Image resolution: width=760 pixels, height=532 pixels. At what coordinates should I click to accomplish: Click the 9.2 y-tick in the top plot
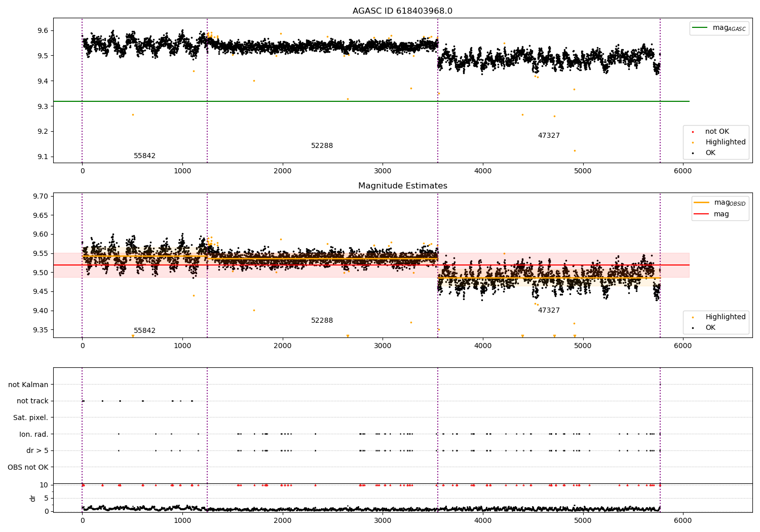(42, 132)
